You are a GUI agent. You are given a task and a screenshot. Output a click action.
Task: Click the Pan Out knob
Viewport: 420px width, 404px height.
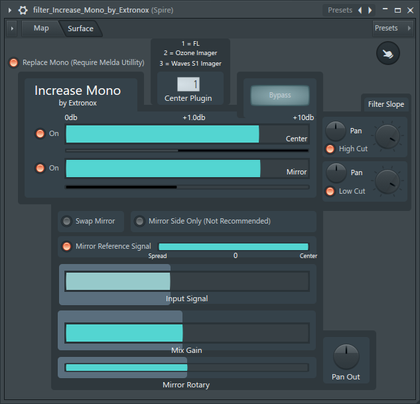click(x=346, y=356)
